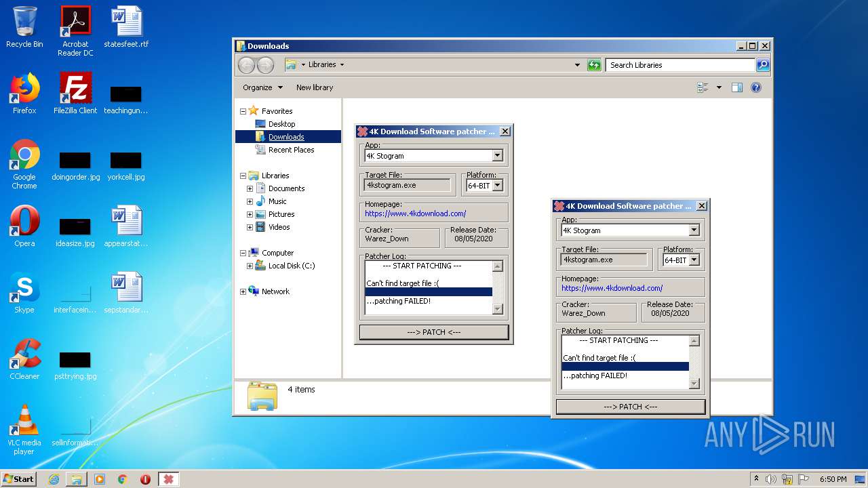Open CCleaner desktop shortcut
This screenshot has height=488, width=868.
pyautogui.click(x=24, y=359)
